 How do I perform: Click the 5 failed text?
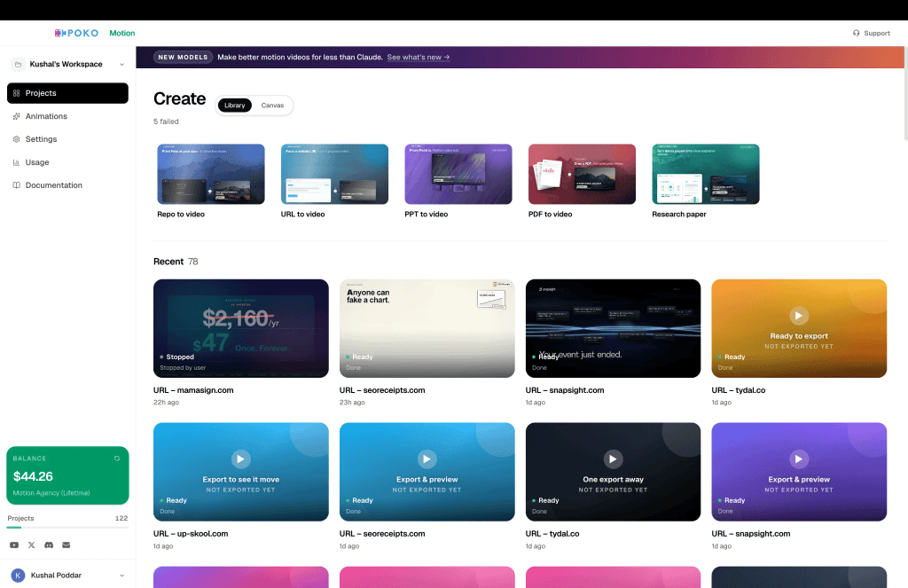166,122
